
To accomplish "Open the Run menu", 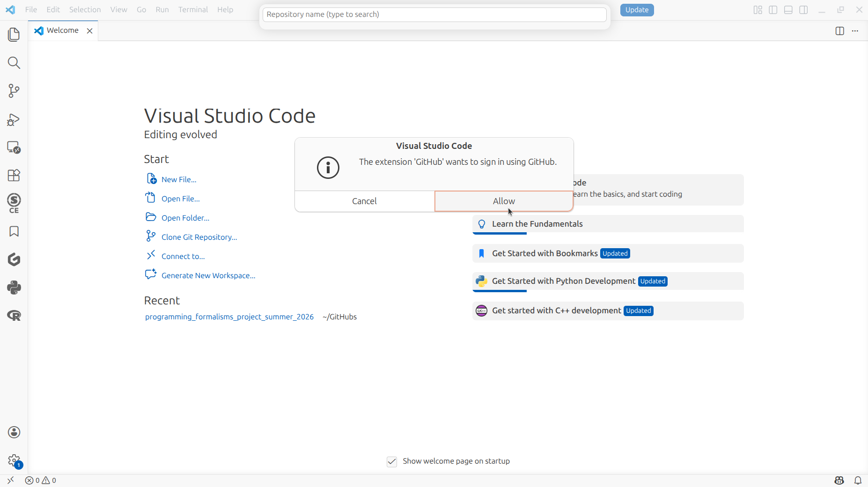I will (162, 9).
